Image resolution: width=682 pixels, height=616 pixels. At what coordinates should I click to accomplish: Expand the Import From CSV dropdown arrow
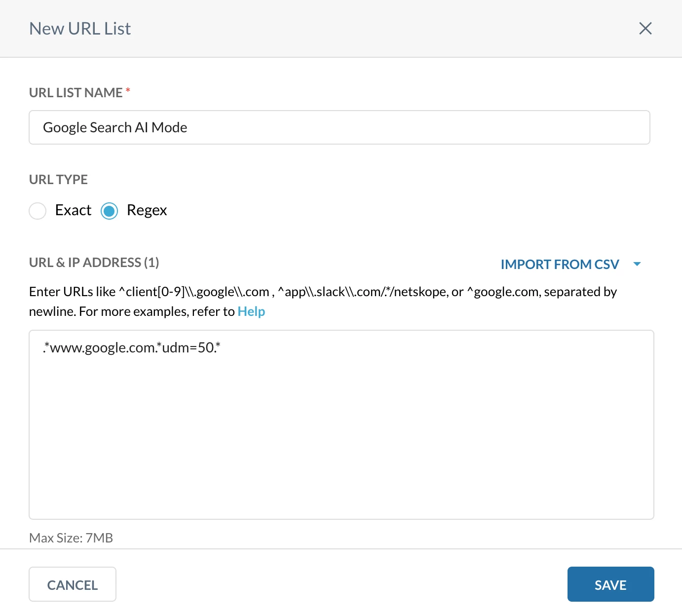point(637,264)
